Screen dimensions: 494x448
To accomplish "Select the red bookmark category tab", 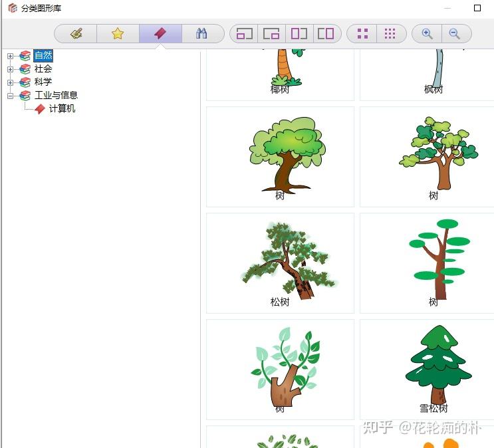I will tap(160, 33).
